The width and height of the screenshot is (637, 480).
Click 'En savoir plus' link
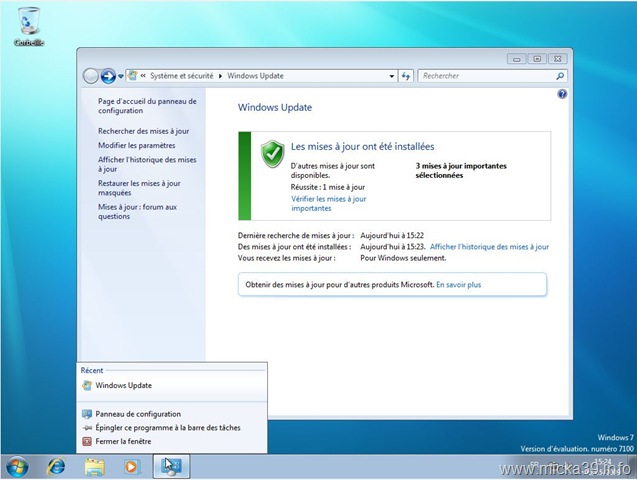pyautogui.click(x=458, y=285)
